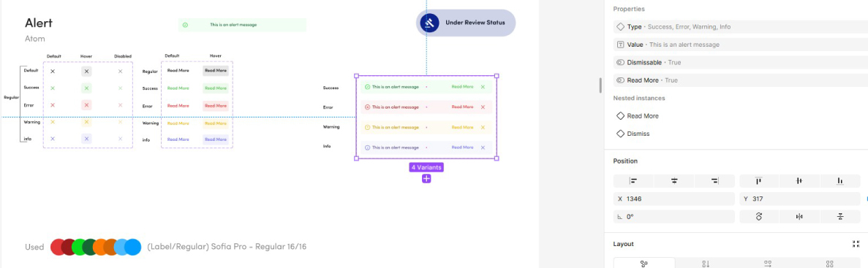868x268 pixels.
Task: Click the Layout collapse arrows icon
Action: [x=856, y=244]
